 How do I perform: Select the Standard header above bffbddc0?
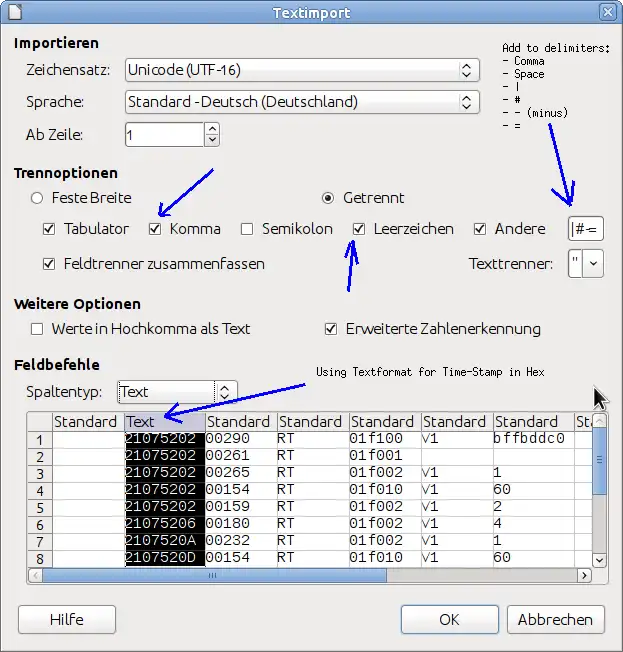tap(533, 422)
